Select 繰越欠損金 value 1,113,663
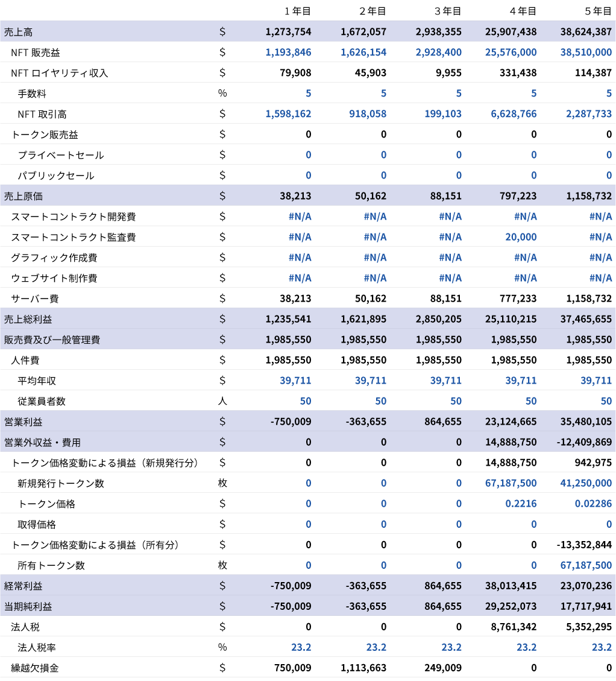 363,668
